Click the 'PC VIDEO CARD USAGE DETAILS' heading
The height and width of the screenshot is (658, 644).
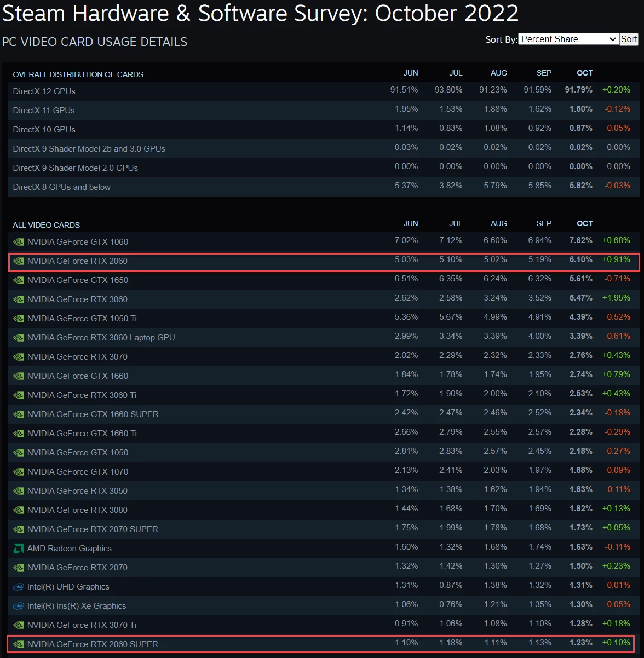point(95,42)
